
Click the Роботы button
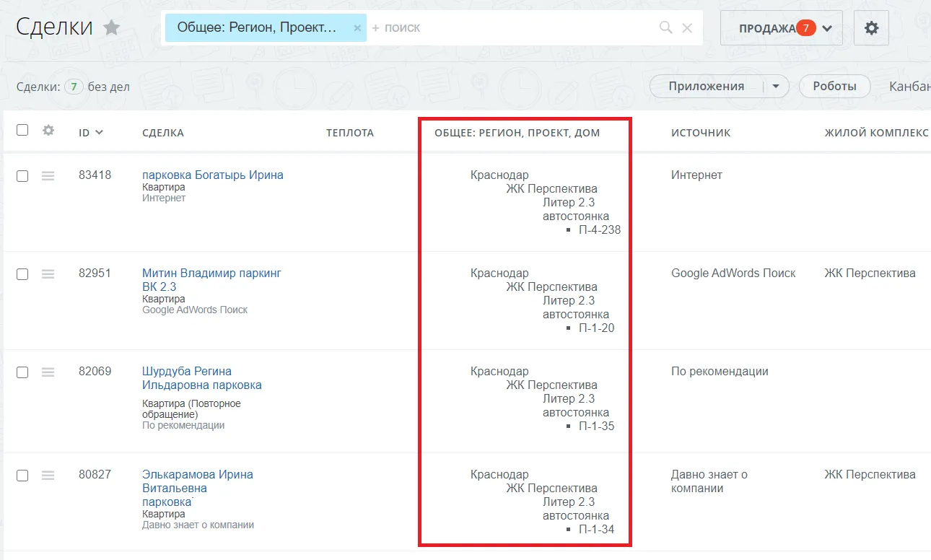coord(834,87)
